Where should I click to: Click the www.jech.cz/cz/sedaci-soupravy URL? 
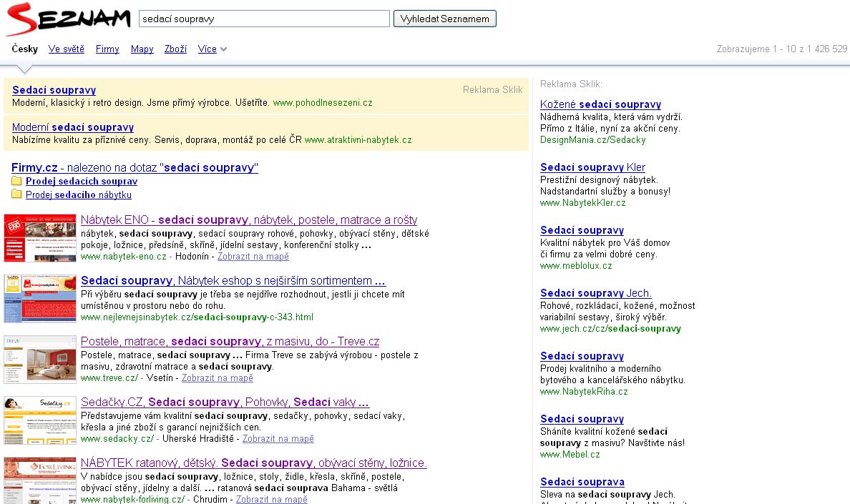610,328
